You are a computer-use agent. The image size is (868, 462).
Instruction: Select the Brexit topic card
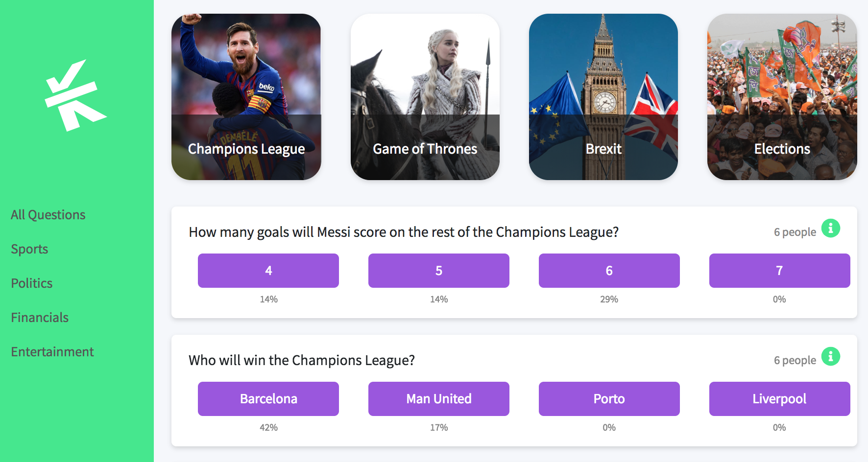tap(603, 97)
